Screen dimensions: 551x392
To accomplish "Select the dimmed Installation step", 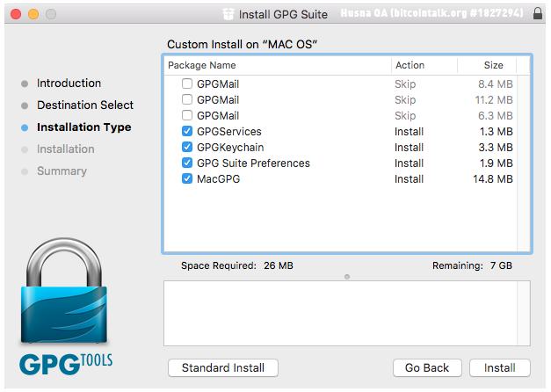I will click(66, 149).
